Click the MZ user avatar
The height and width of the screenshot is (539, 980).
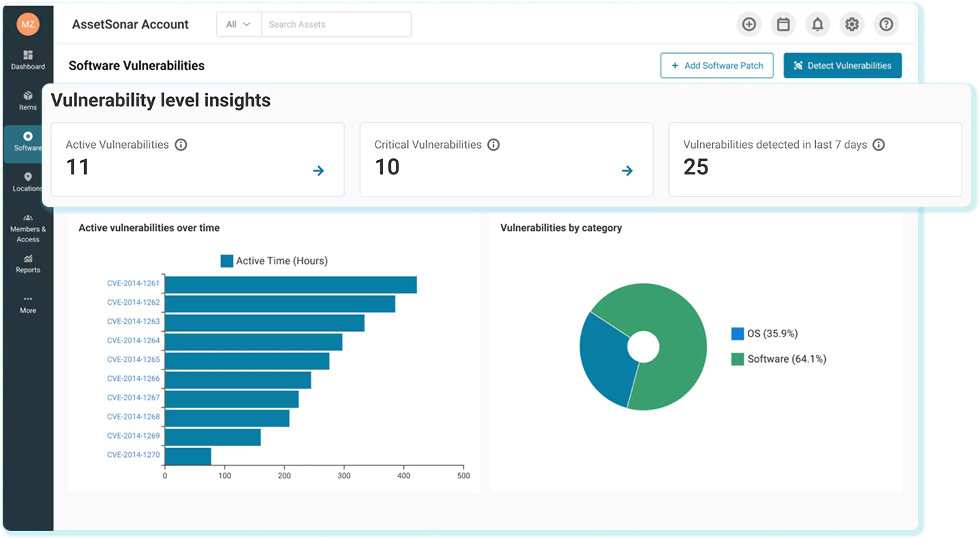point(28,25)
